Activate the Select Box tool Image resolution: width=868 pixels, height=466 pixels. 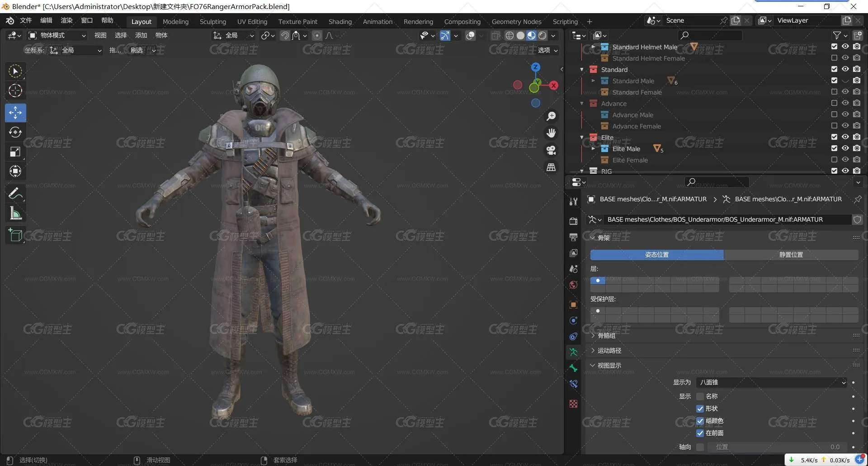click(15, 71)
